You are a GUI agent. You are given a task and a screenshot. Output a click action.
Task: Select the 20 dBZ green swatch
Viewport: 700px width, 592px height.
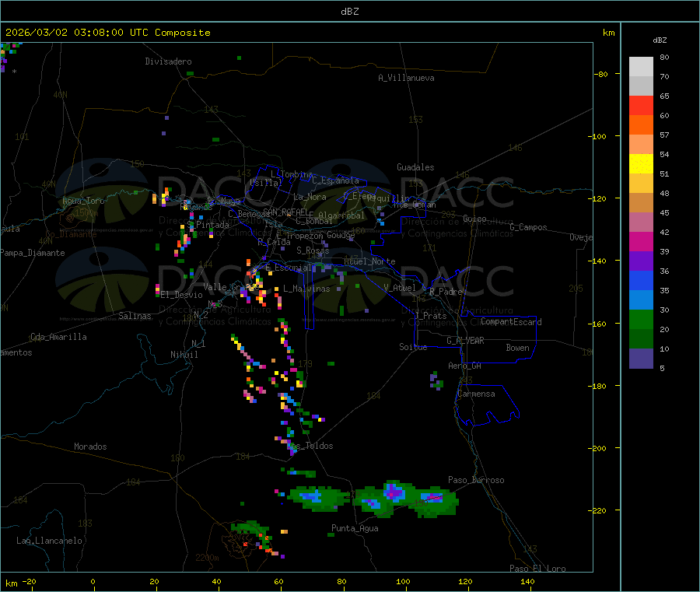click(641, 319)
